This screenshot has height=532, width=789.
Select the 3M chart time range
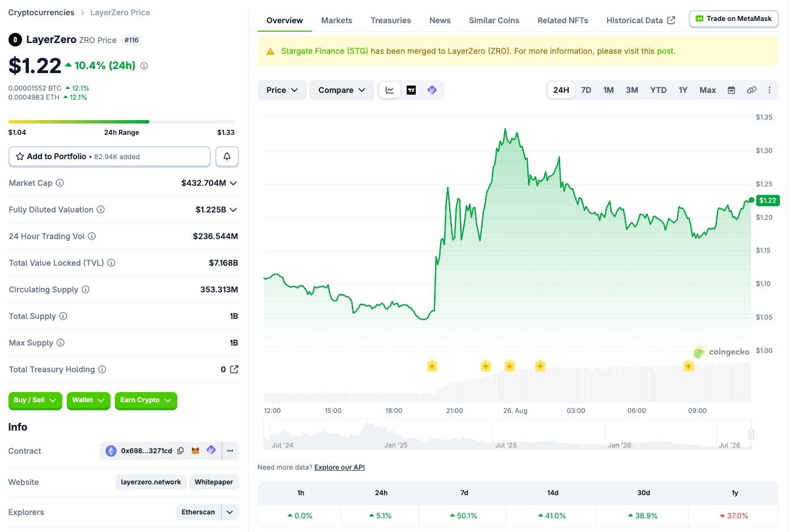[x=632, y=90]
